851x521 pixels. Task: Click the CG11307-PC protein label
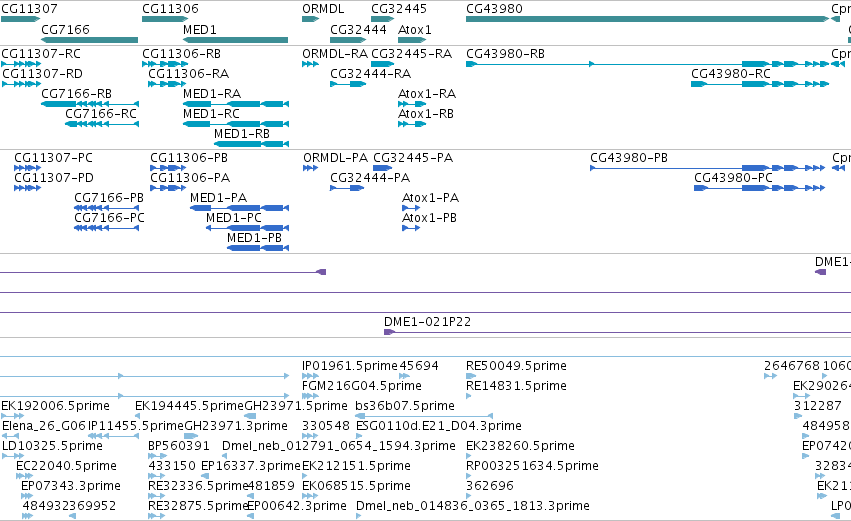53,158
